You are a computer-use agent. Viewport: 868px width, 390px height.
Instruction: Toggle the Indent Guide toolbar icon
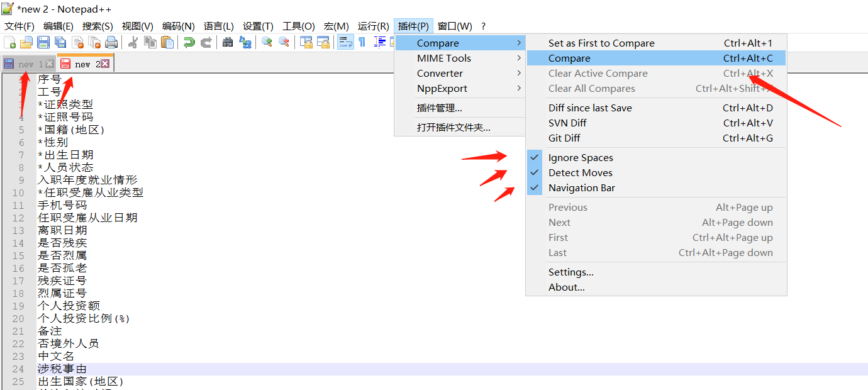click(x=379, y=43)
